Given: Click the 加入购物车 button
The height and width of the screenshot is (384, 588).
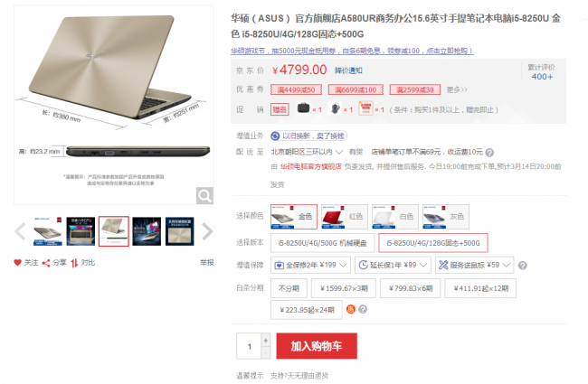Looking at the screenshot, I should click(x=317, y=346).
